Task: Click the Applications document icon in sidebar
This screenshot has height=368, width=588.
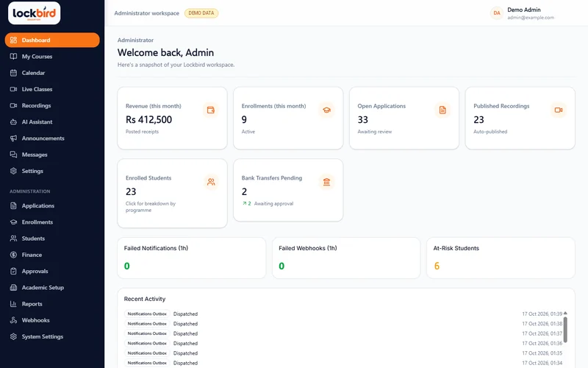Action: (13, 206)
